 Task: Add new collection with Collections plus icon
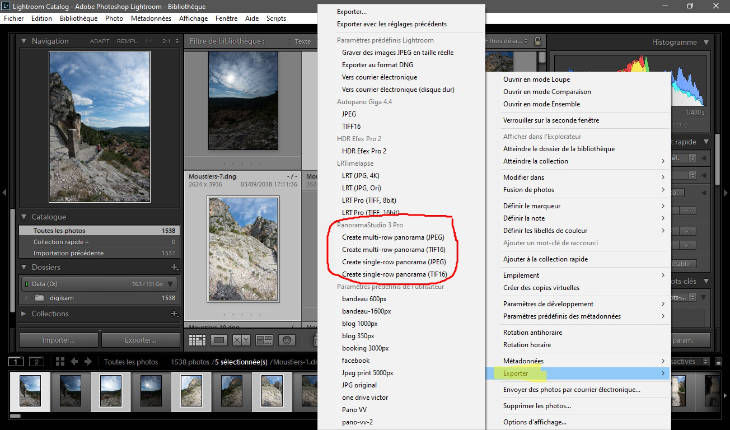coord(174,314)
